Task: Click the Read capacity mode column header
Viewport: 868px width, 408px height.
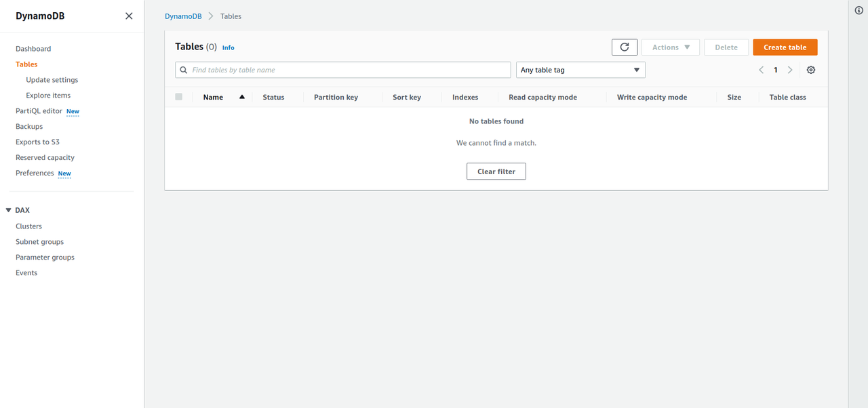Action: 542,98
